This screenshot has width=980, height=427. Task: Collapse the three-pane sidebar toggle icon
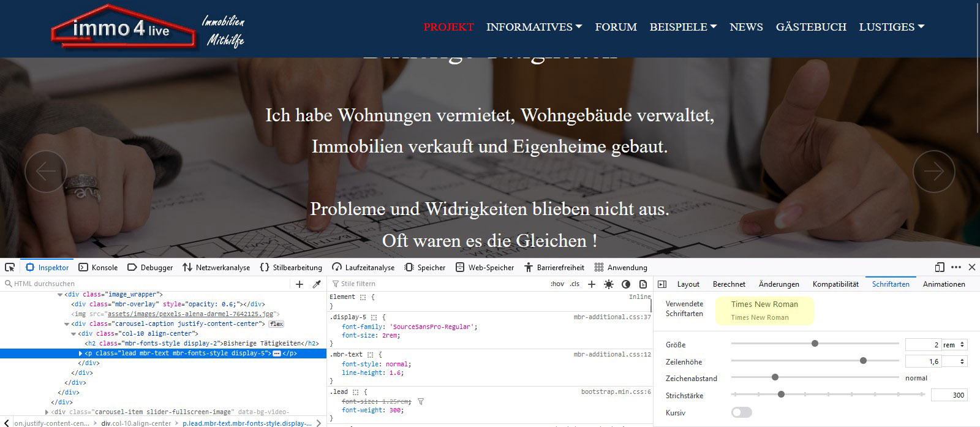tap(662, 284)
